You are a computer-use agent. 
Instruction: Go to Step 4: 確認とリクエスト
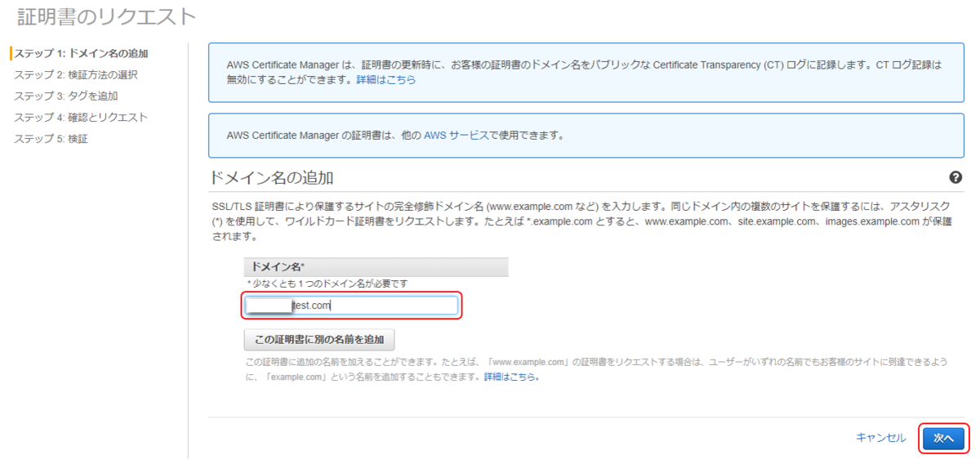coord(81,118)
